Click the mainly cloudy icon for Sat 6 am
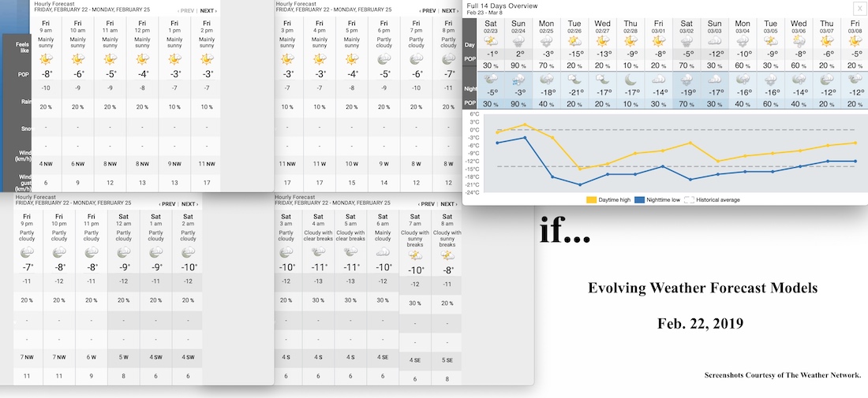 click(383, 252)
